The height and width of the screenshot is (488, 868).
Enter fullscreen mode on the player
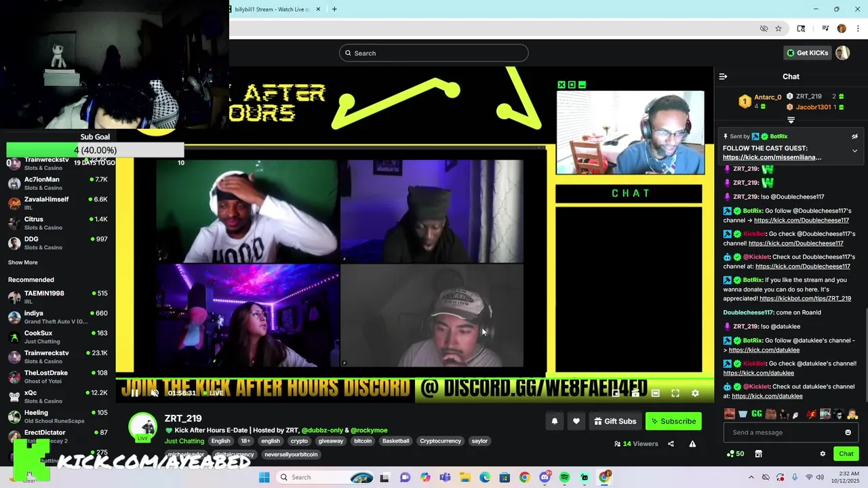point(675,393)
